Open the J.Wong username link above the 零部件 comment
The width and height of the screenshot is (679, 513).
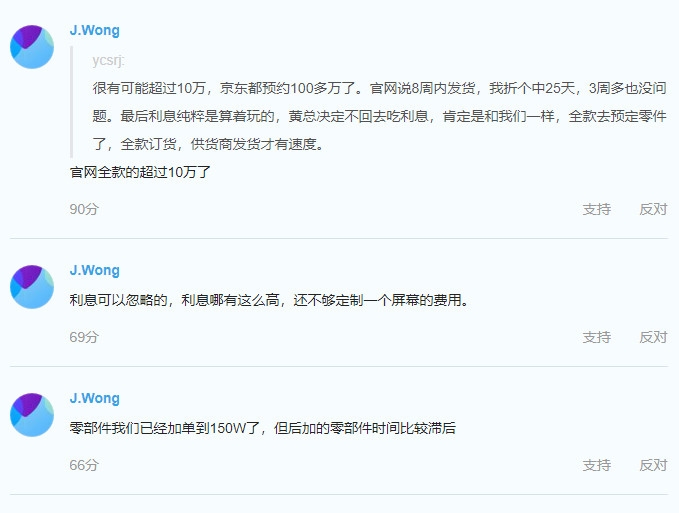click(94, 398)
